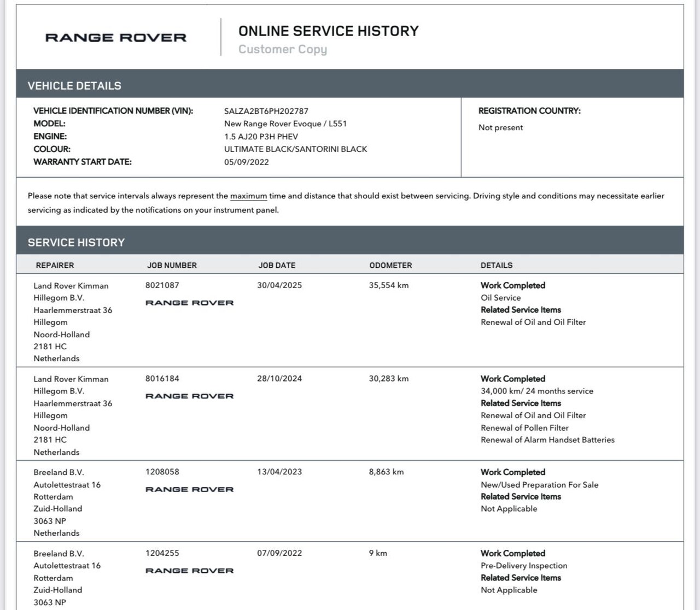Select 34,000 km/ 24 months service text
This screenshot has width=700, height=610.
pyautogui.click(x=537, y=391)
